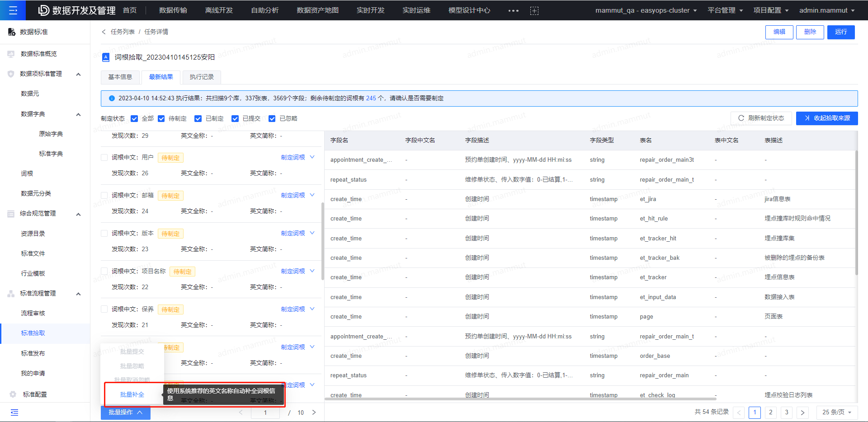Click the 运行 button
Viewport: 868px width, 422px height.
(x=841, y=32)
